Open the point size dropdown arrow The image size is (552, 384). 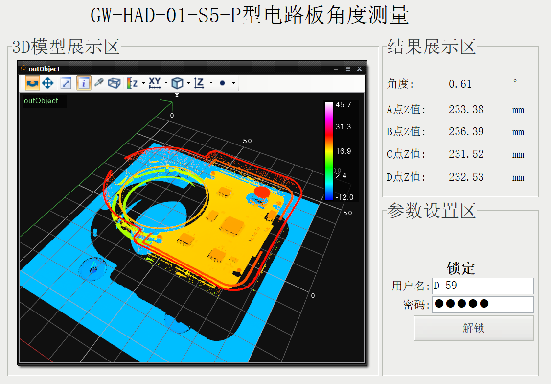(233, 83)
